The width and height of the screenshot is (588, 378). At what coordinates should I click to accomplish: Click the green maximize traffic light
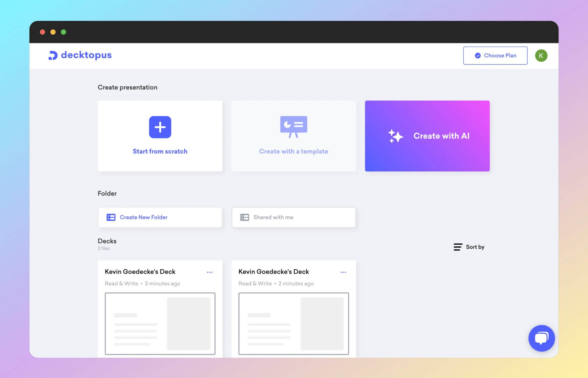(x=63, y=32)
